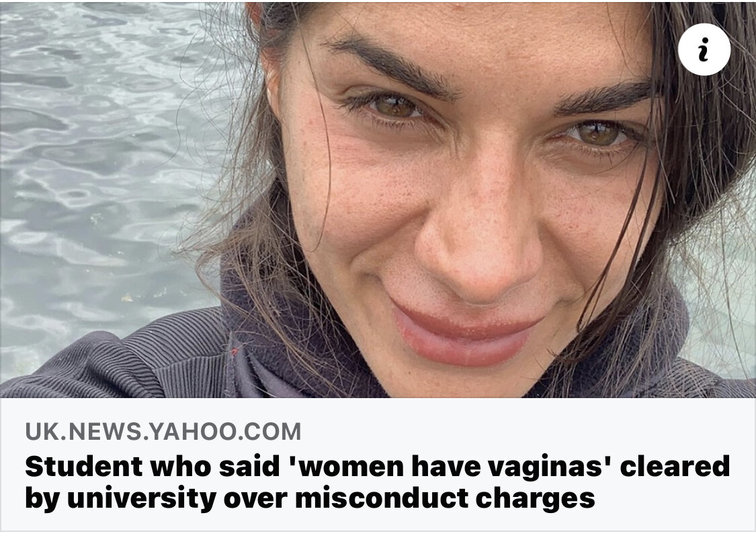Screen dimensions: 756x542
Task: Show link information via circled i icon
Action: coord(704,50)
